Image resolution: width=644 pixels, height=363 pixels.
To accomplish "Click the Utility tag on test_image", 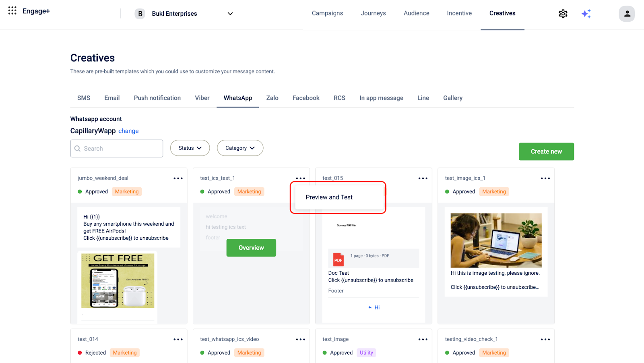I will (x=366, y=353).
